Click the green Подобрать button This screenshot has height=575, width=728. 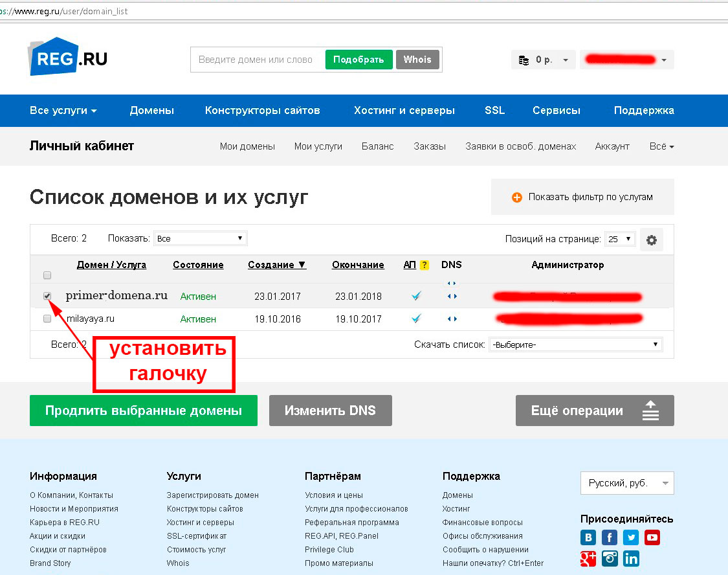point(359,60)
